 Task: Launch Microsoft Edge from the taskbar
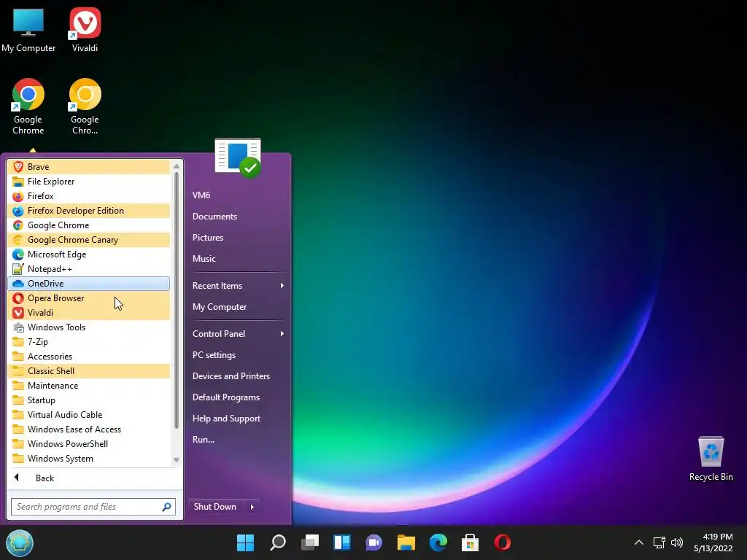click(438, 542)
